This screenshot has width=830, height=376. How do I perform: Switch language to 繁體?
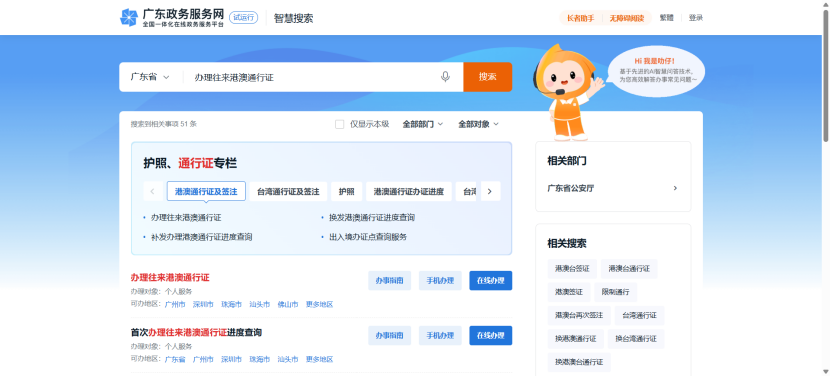coord(666,17)
